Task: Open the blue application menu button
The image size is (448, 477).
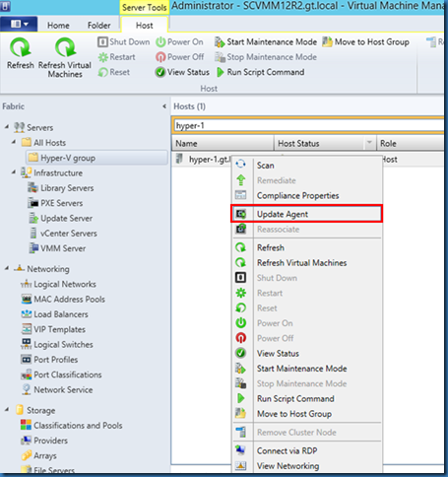Action: pyautogui.click(x=19, y=24)
